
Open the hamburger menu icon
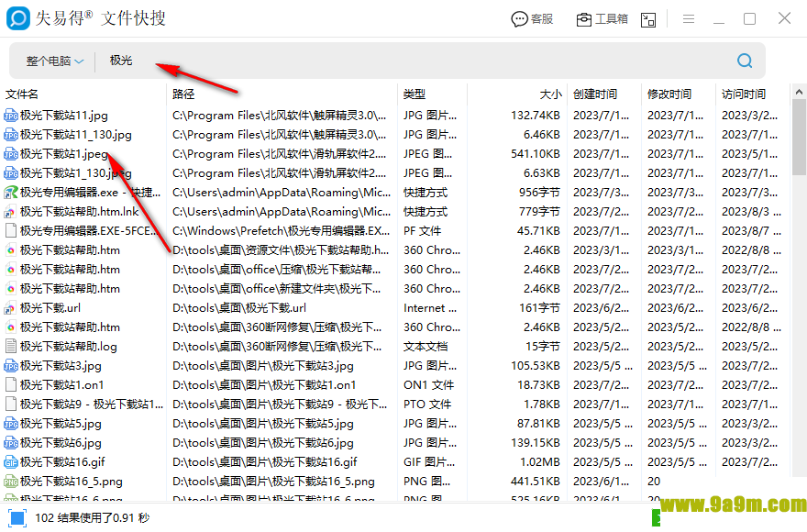click(x=689, y=19)
